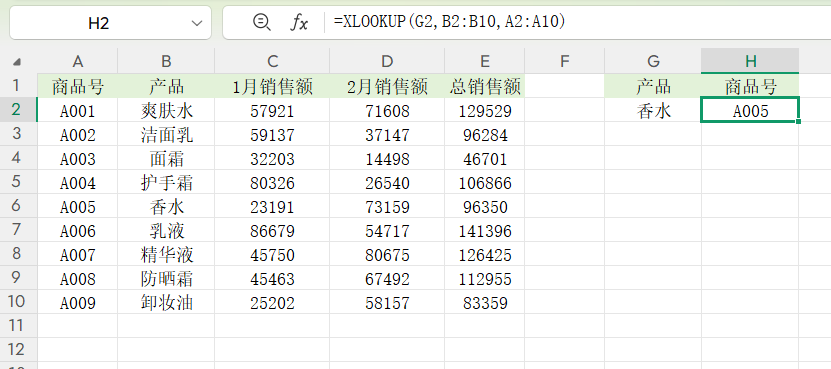The width and height of the screenshot is (831, 369).
Task: Select row 12 header
Action: [x=19, y=349]
